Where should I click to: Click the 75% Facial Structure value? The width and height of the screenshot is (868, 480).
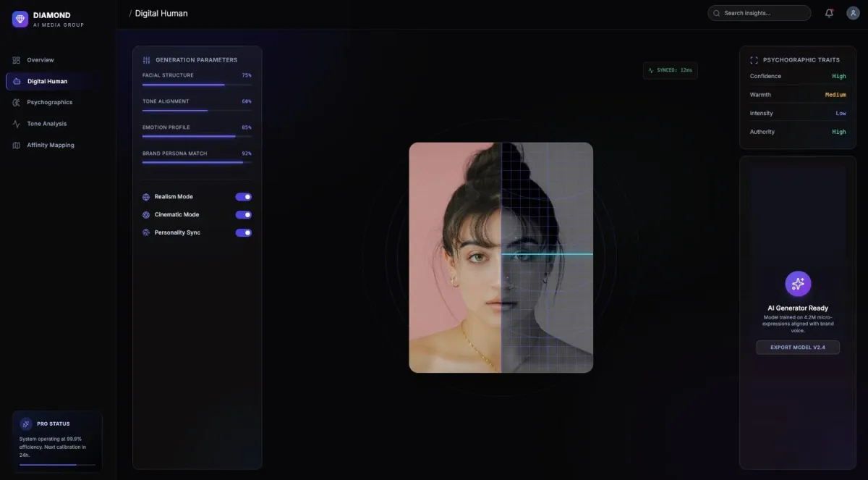coord(247,75)
